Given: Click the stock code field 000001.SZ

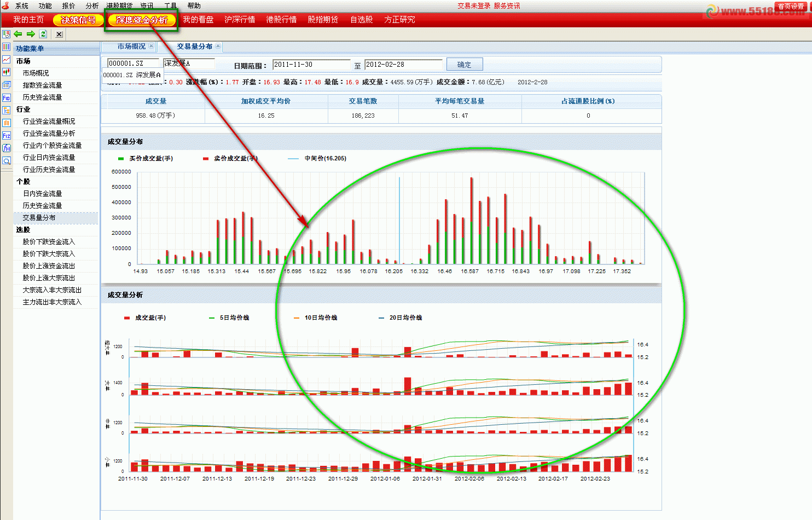Looking at the screenshot, I should point(133,63).
